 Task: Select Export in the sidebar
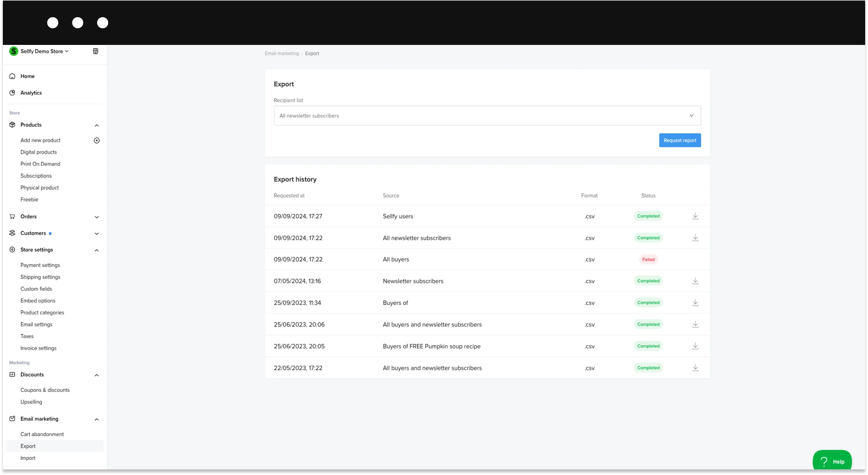pyautogui.click(x=55, y=446)
